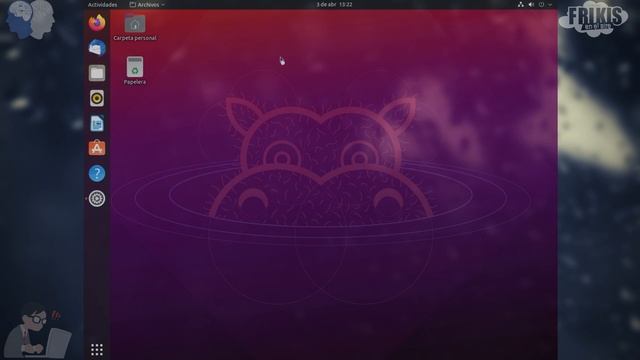Open the clock and calendar panel
The image size is (640, 360).
point(334,4)
